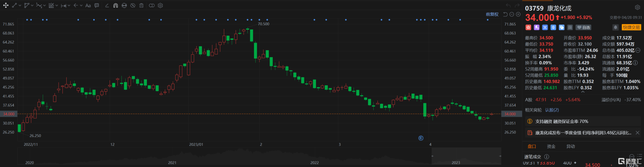Screen dimensions: 644x167
Task: Open the A股 47.91 quote row
Action: point(583,100)
